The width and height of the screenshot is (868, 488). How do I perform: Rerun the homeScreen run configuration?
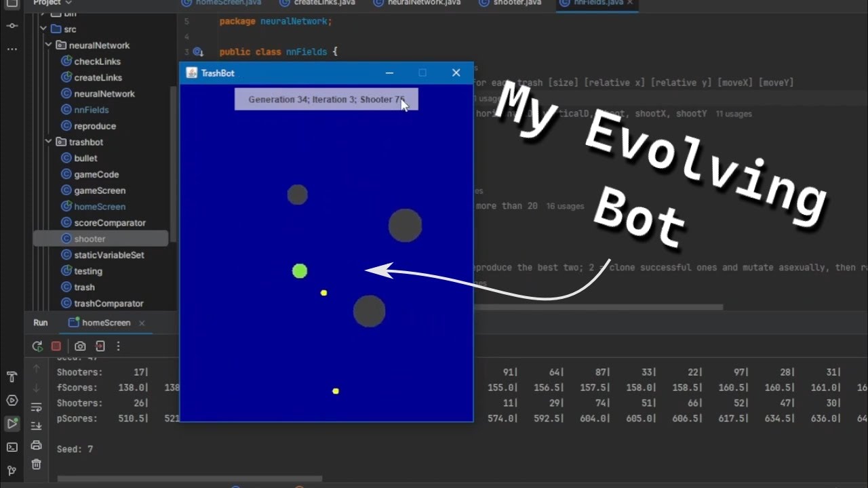point(37,346)
